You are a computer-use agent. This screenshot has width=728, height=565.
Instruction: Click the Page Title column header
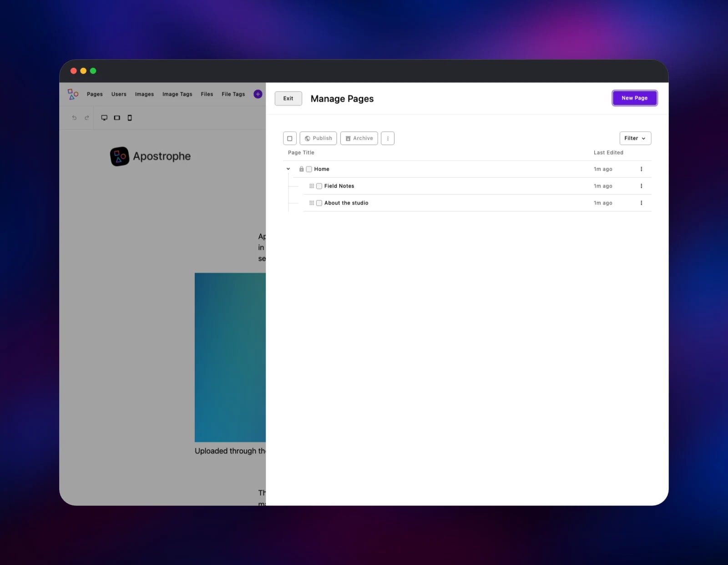pos(301,152)
